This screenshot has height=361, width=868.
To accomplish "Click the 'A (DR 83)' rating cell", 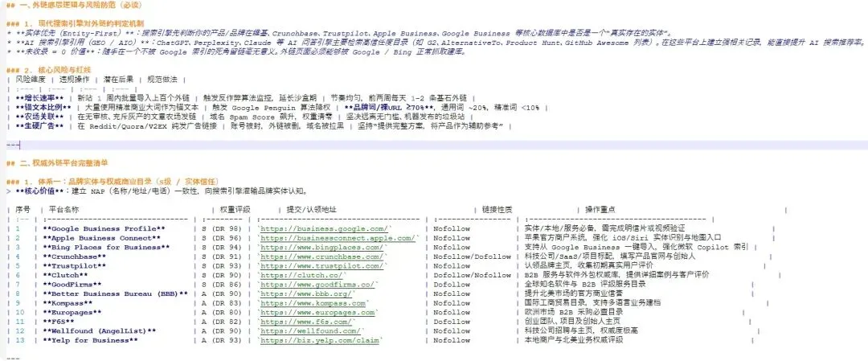I will point(222,303).
